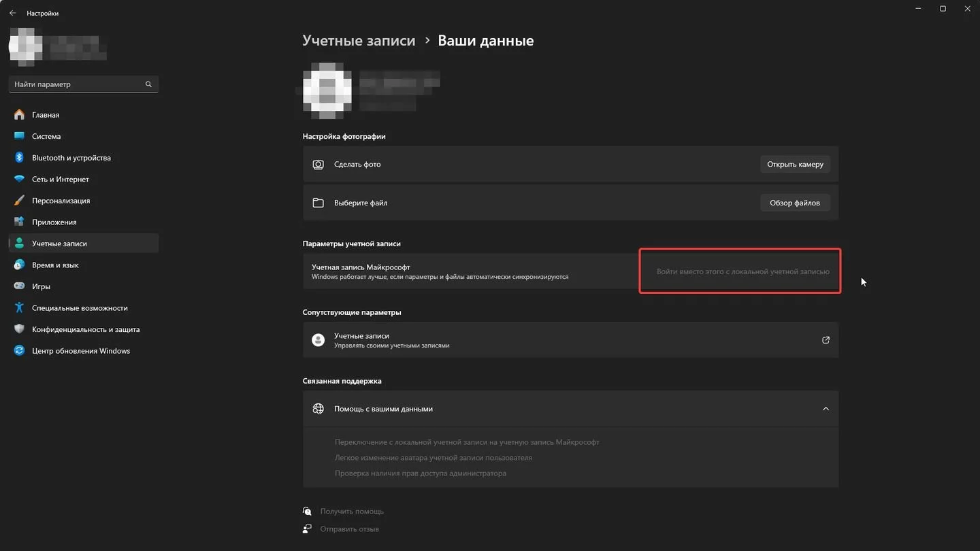Click the Центр обновления Windows update icon
Viewport: 980px width, 551px height.
pyautogui.click(x=19, y=351)
